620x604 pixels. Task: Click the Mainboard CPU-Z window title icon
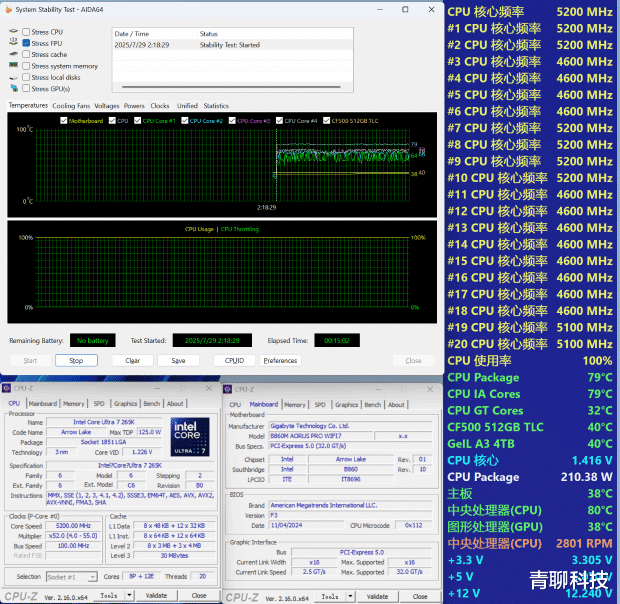(227, 389)
